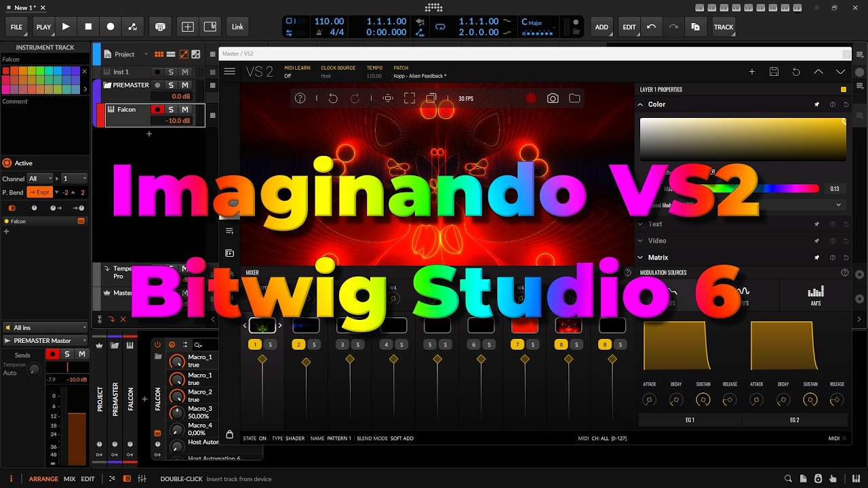Solo the PREMASTER track
Image resolution: width=868 pixels, height=488 pixels.
[x=171, y=85]
